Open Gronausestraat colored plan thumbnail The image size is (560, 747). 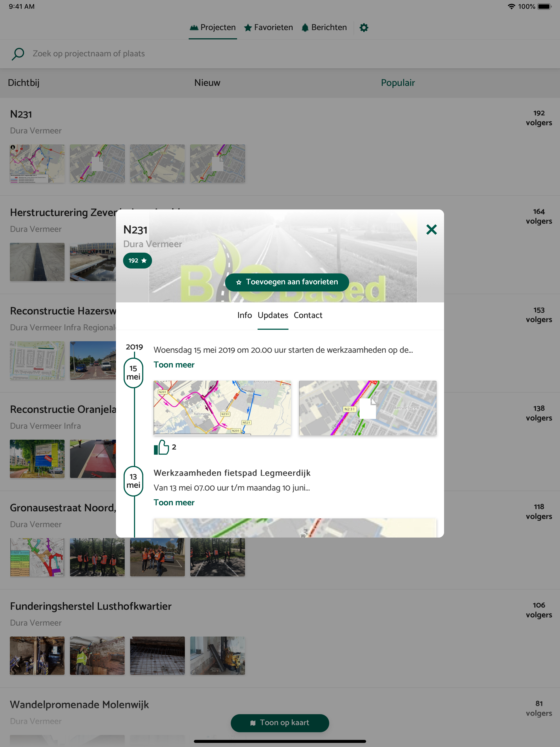[x=37, y=557]
